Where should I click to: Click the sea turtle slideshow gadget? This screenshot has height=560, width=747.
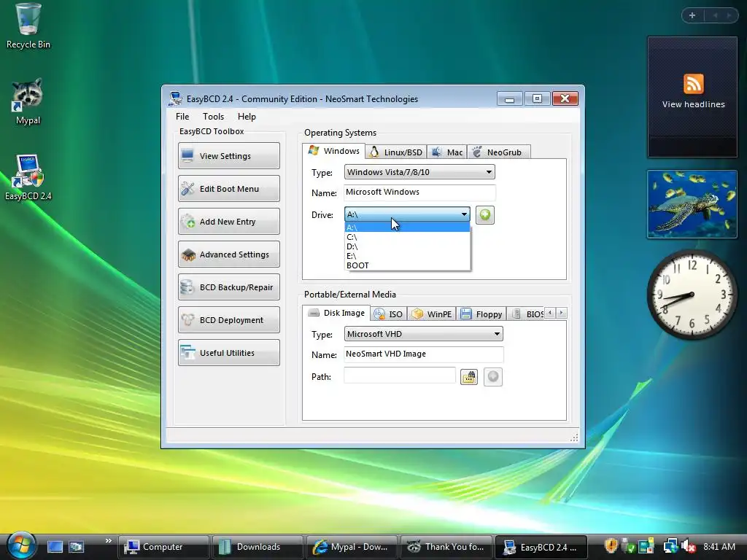(x=692, y=204)
